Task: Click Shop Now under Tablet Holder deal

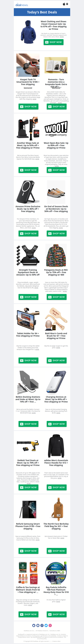Action: 28,361
